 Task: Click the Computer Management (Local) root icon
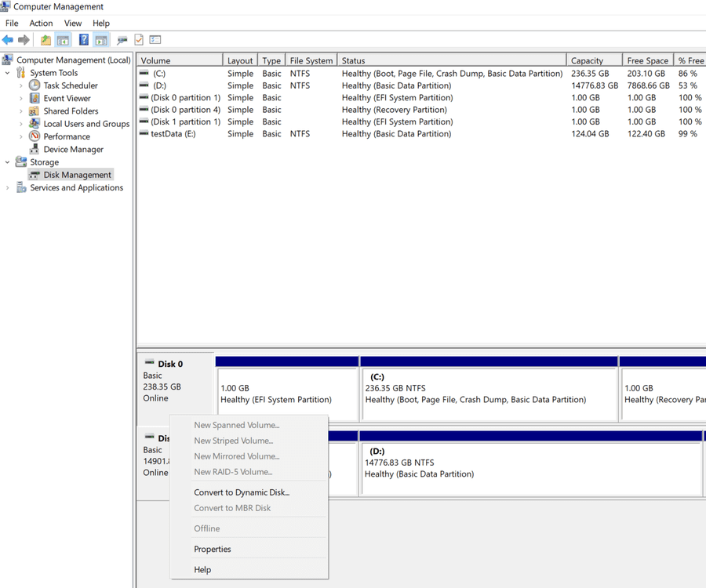(7, 60)
